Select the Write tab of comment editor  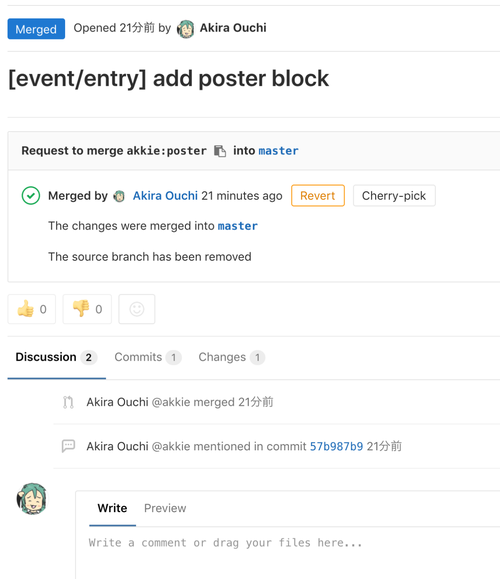click(112, 508)
